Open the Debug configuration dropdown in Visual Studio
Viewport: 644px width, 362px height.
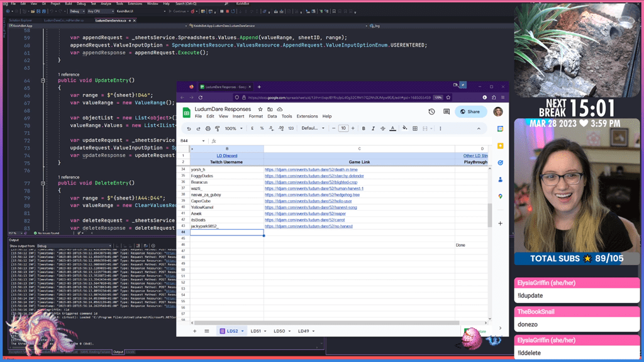tap(77, 11)
